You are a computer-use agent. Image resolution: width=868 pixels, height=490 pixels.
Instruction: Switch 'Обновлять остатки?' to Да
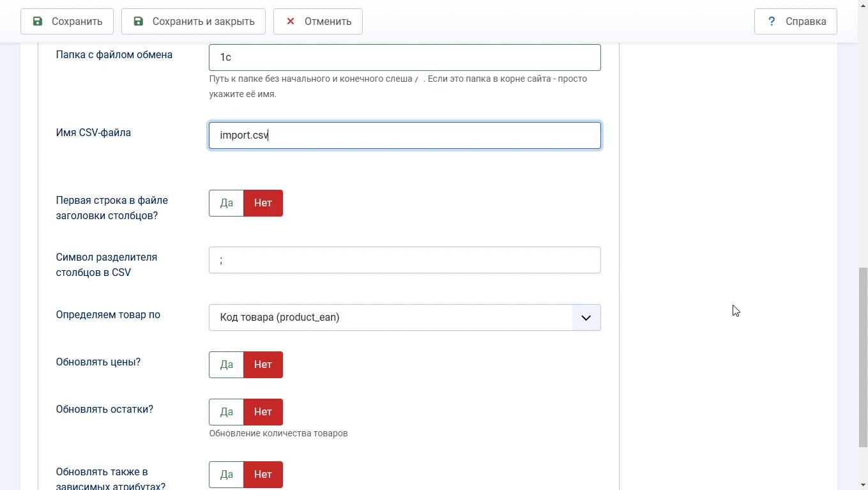tap(227, 412)
